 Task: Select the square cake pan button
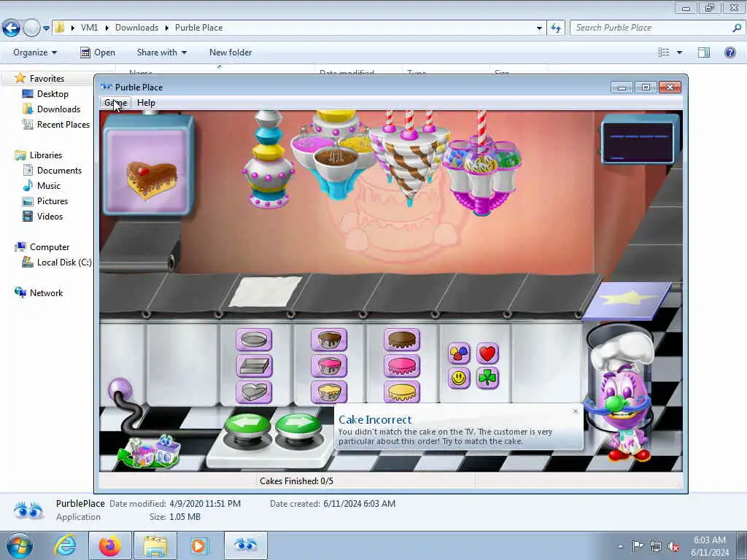254,366
